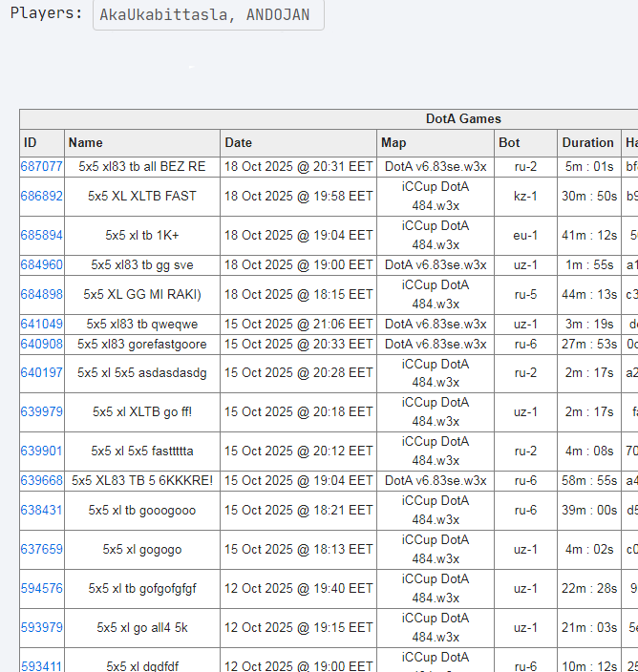Screen dimensions: 638x672
Task: Select game name '5x5 xl go all4 5k'
Action: [x=142, y=627]
